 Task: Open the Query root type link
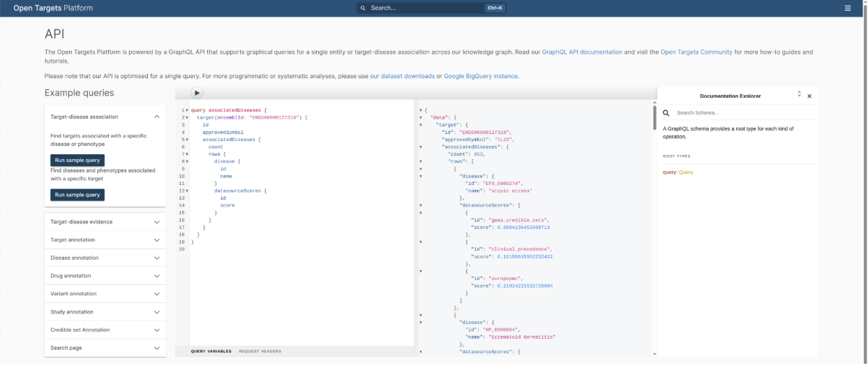point(686,172)
